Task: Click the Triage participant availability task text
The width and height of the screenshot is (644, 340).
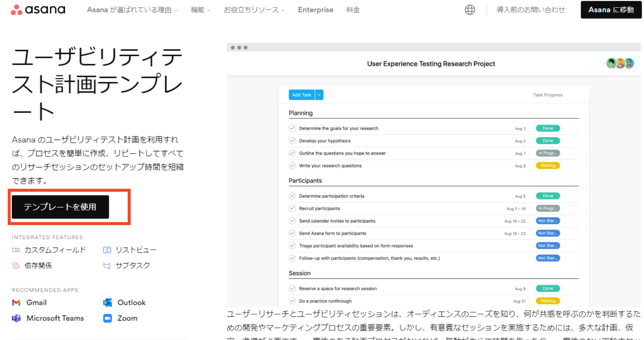Action: click(356, 246)
